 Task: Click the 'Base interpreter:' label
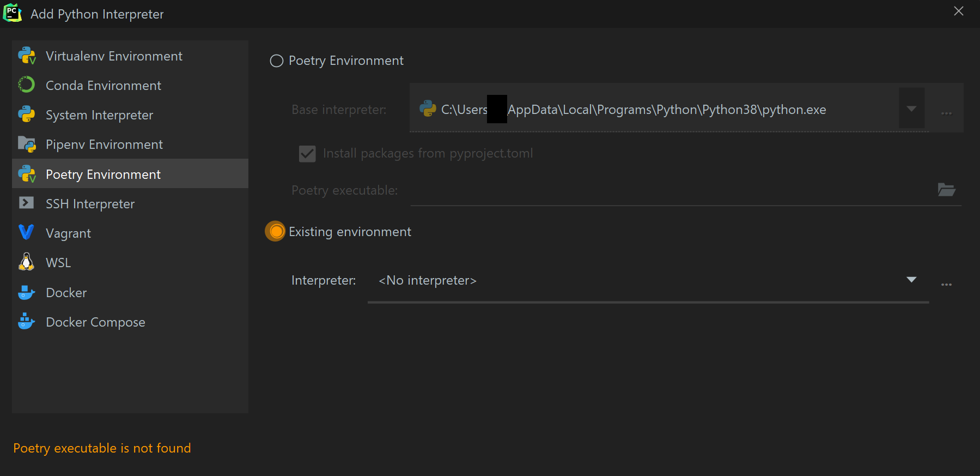pyautogui.click(x=339, y=110)
